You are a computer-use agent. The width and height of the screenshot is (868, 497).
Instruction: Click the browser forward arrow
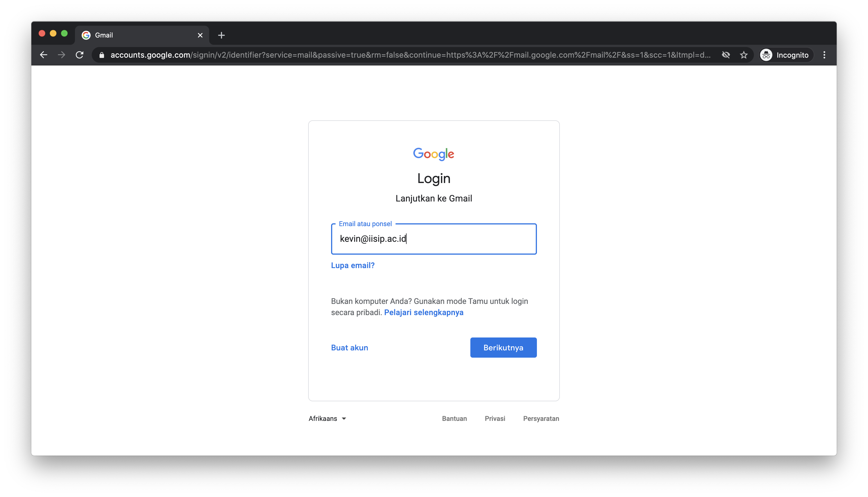(62, 55)
